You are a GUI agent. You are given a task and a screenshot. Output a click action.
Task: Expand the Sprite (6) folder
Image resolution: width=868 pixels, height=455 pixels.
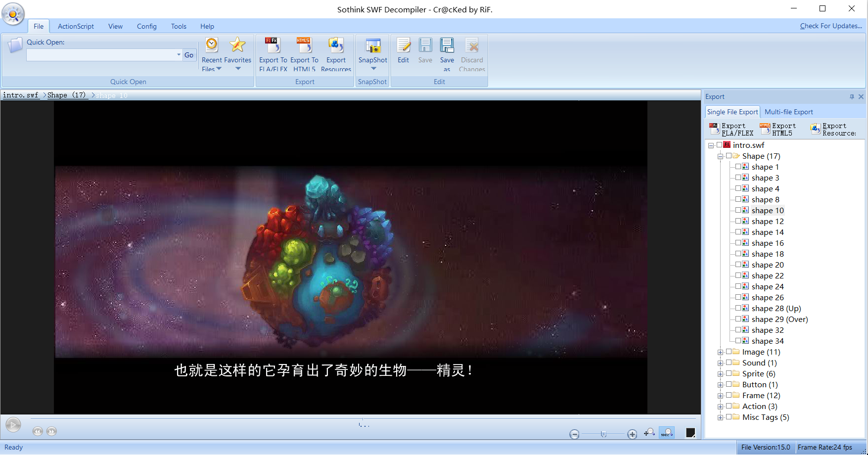pyautogui.click(x=720, y=374)
